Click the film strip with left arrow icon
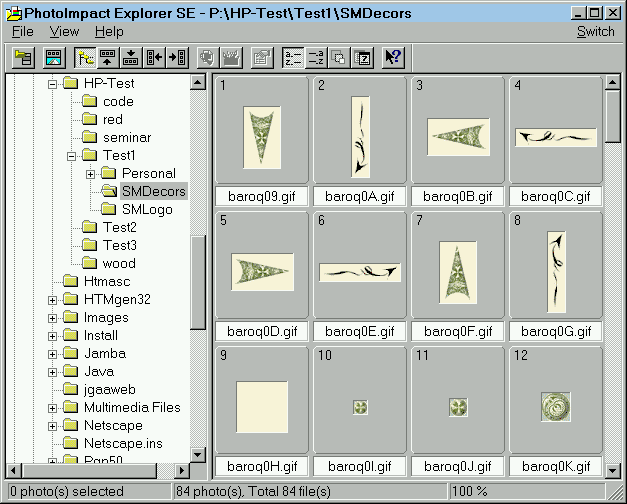This screenshot has height=504, width=627. (x=154, y=58)
